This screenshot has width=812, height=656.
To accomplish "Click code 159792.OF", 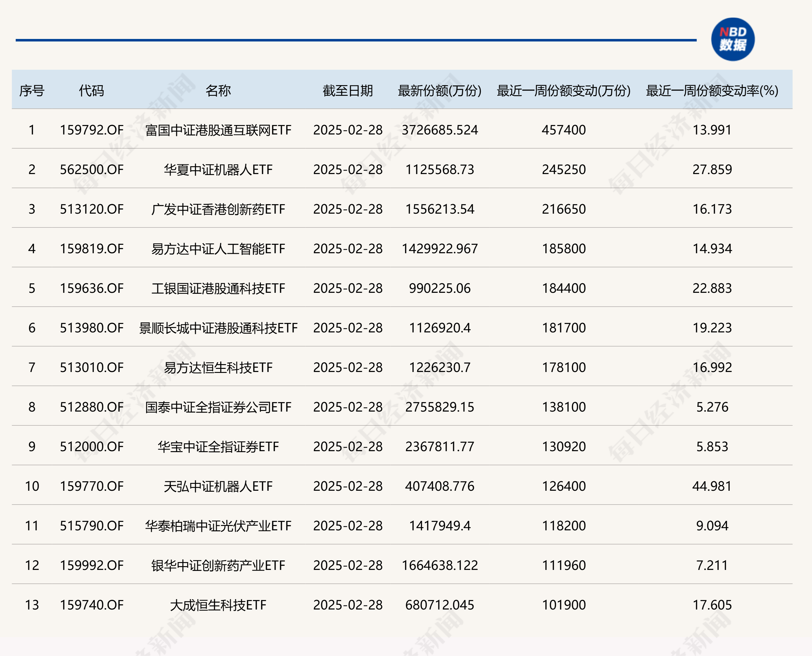I will pos(91,130).
